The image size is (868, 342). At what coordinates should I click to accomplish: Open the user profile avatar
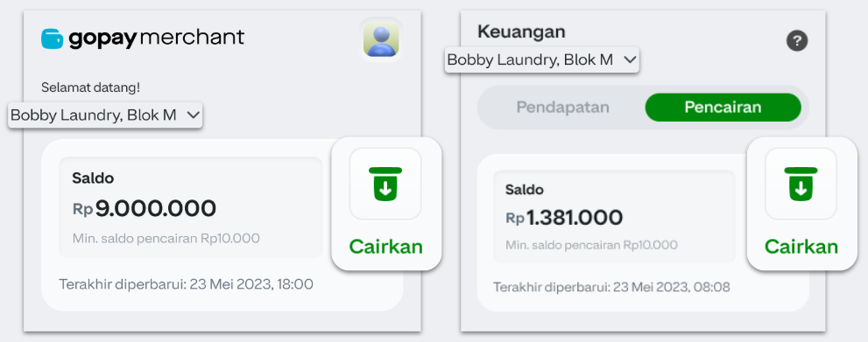pos(381,39)
